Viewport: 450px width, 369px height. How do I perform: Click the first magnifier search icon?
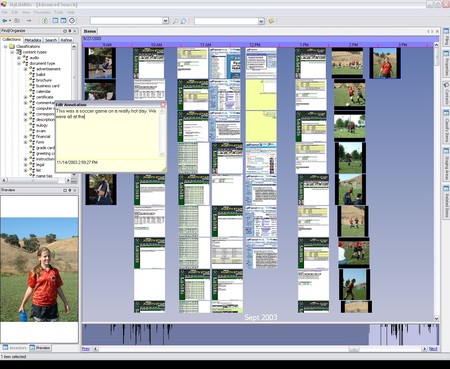[x=175, y=21]
